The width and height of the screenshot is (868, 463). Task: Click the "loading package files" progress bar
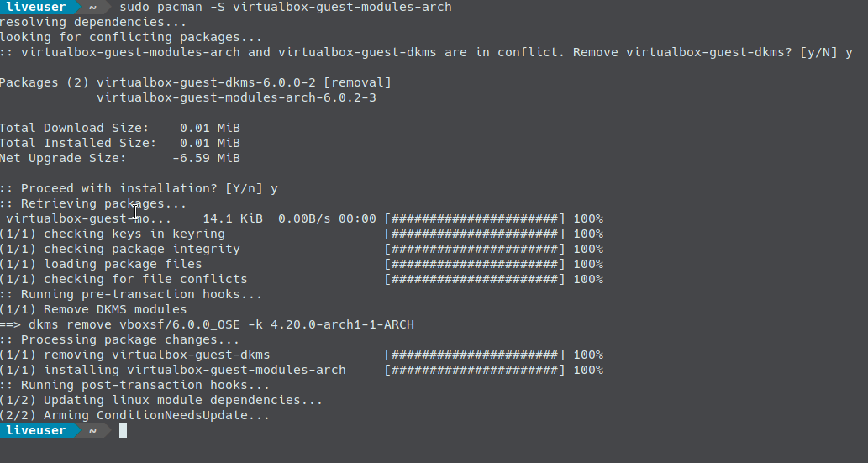475,264
